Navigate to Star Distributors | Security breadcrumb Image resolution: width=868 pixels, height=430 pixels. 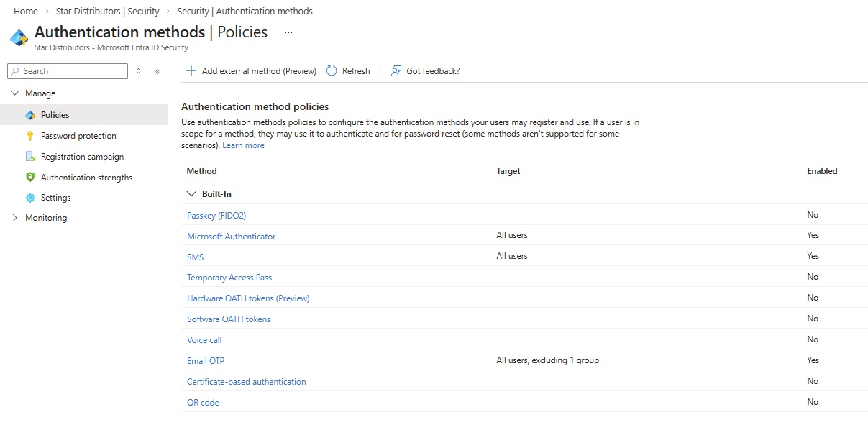click(107, 12)
